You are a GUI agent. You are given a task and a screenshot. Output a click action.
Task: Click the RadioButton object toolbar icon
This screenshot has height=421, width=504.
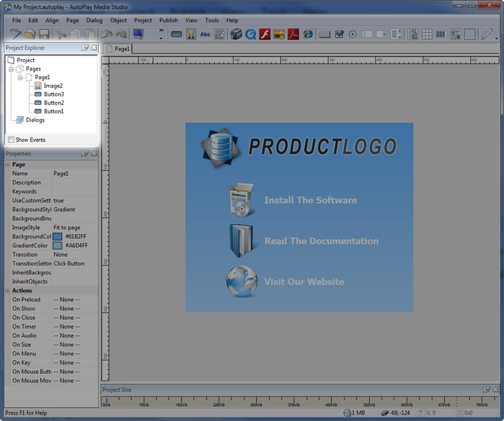click(x=353, y=34)
